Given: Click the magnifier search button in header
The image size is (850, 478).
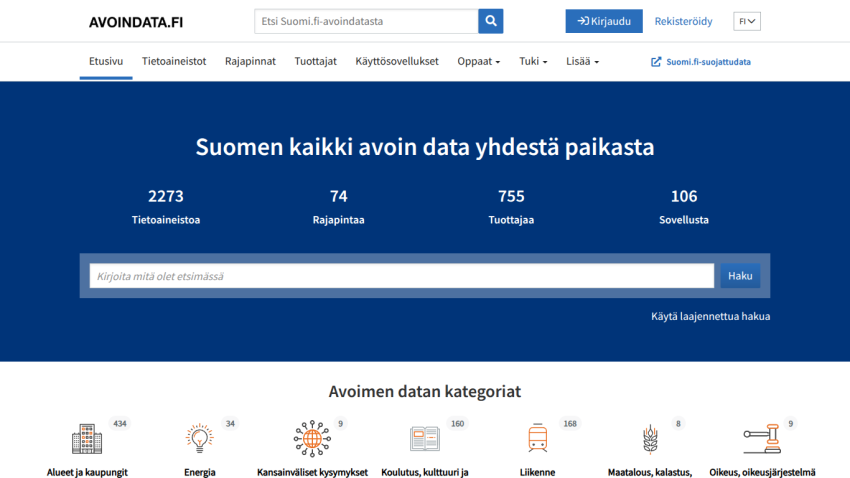Looking at the screenshot, I should coord(491,21).
